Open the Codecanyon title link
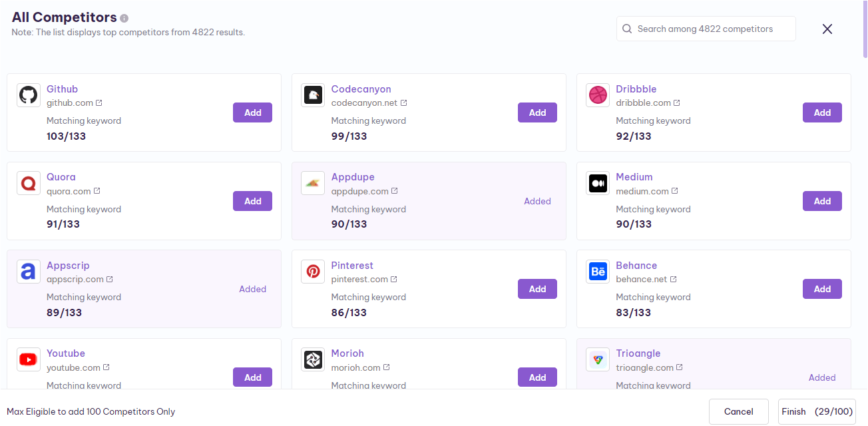Image resolution: width=868 pixels, height=426 pixels. tap(361, 89)
